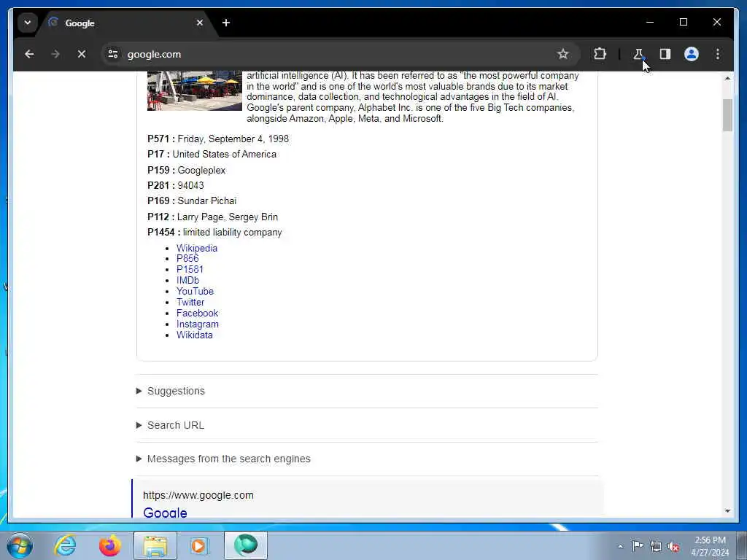The width and height of the screenshot is (747, 560).
Task: Open the taskbar clock showing 2:56 PM
Action: pos(710,546)
